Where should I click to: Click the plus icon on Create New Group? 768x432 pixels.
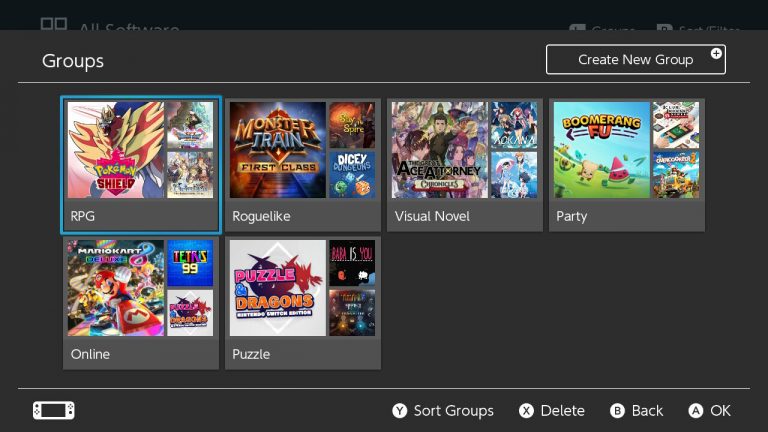coord(716,53)
